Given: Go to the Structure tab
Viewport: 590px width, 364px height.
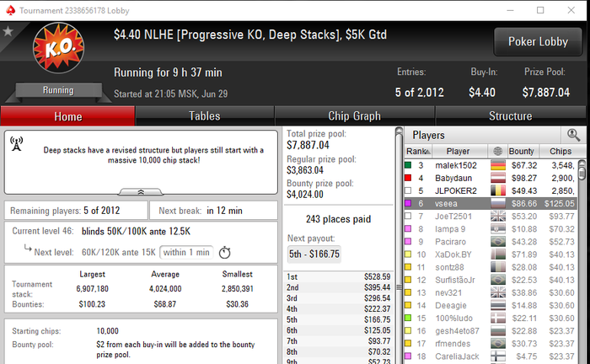Looking at the screenshot, I should pos(510,115).
